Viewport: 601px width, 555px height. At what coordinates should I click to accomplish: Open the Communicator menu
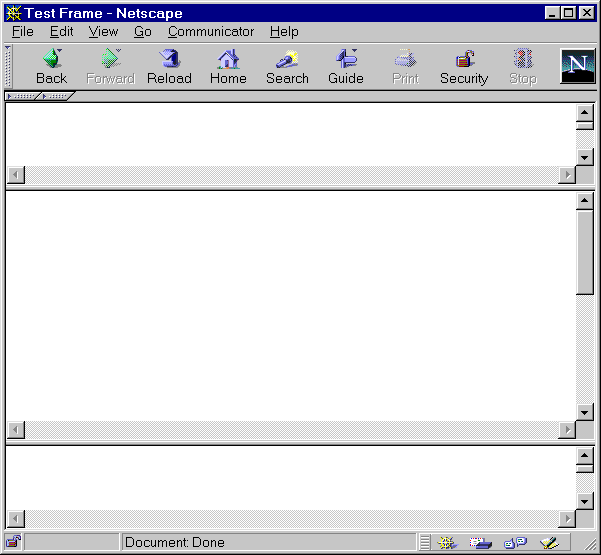click(x=211, y=31)
